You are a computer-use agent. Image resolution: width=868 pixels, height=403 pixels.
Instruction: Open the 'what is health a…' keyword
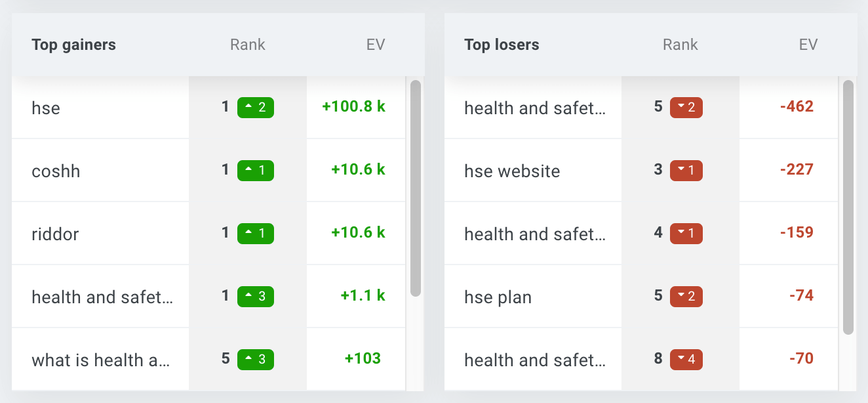click(101, 360)
